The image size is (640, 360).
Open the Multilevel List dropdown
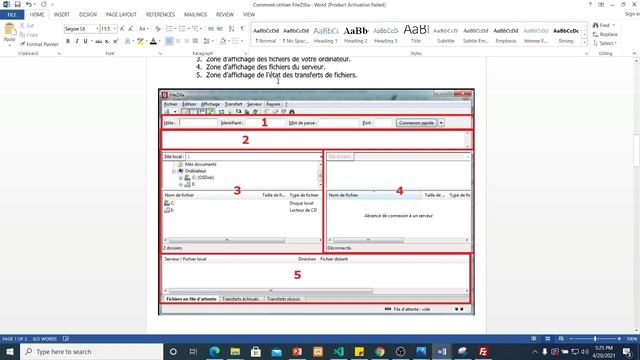pyautogui.click(x=202, y=29)
